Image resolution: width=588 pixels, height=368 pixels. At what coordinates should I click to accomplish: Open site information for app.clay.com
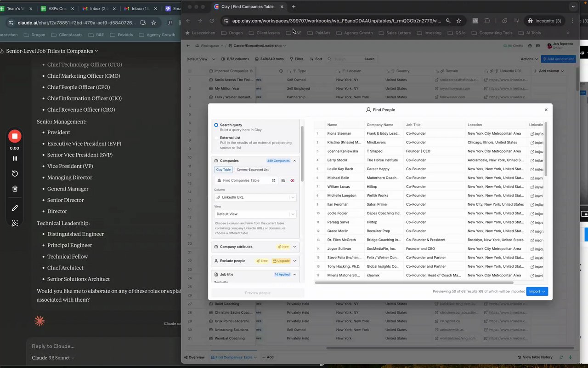point(225,21)
